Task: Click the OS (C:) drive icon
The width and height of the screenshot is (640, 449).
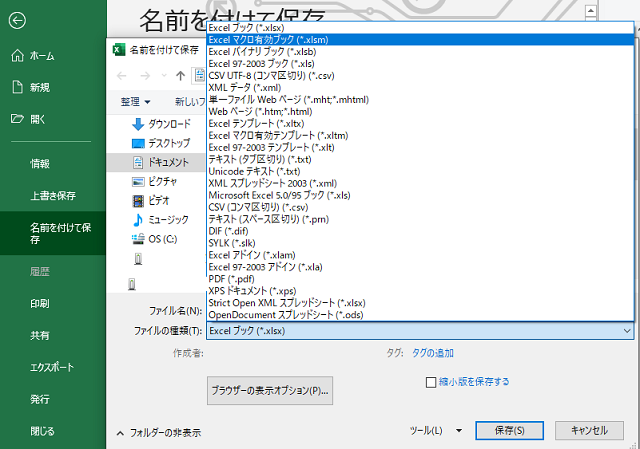Action: [138, 239]
